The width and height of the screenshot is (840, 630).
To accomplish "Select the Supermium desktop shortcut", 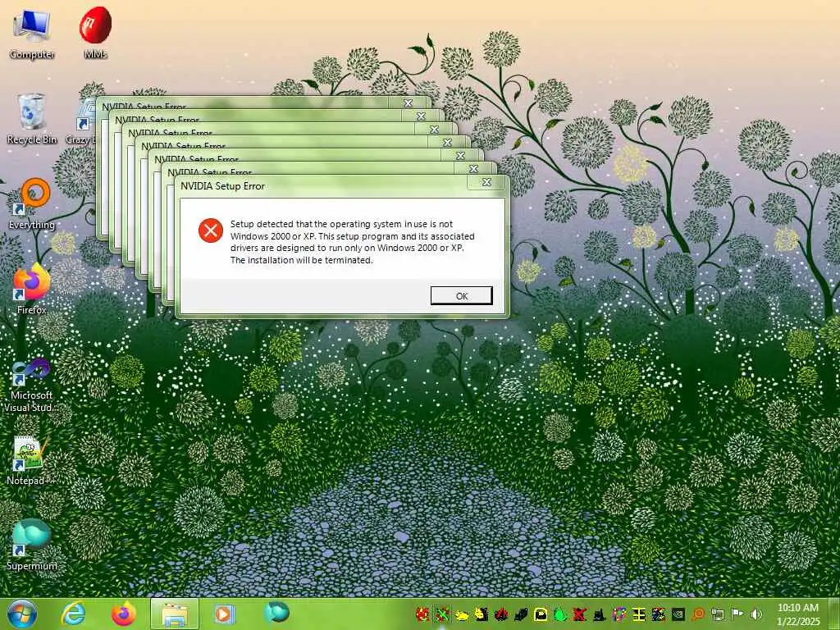I will pyautogui.click(x=32, y=545).
